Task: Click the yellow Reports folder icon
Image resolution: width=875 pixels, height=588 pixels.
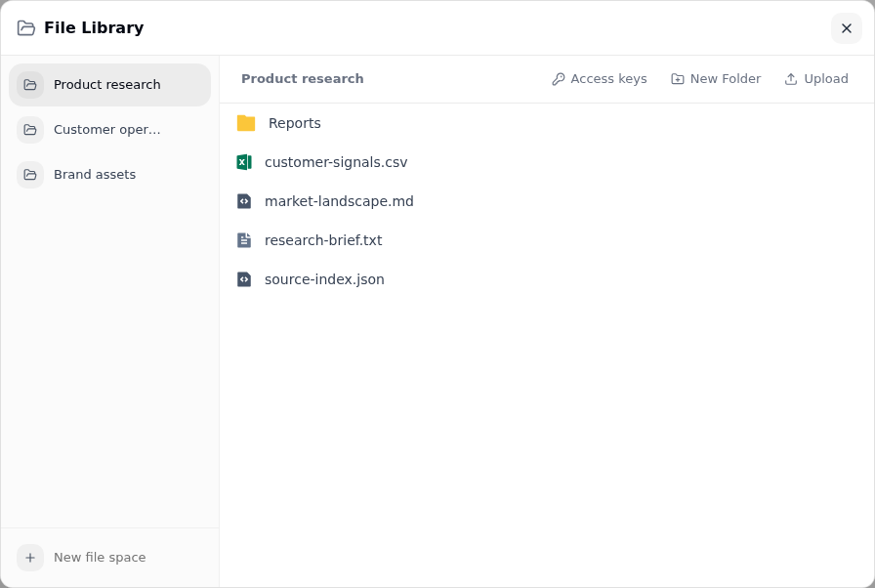Action: (x=246, y=123)
